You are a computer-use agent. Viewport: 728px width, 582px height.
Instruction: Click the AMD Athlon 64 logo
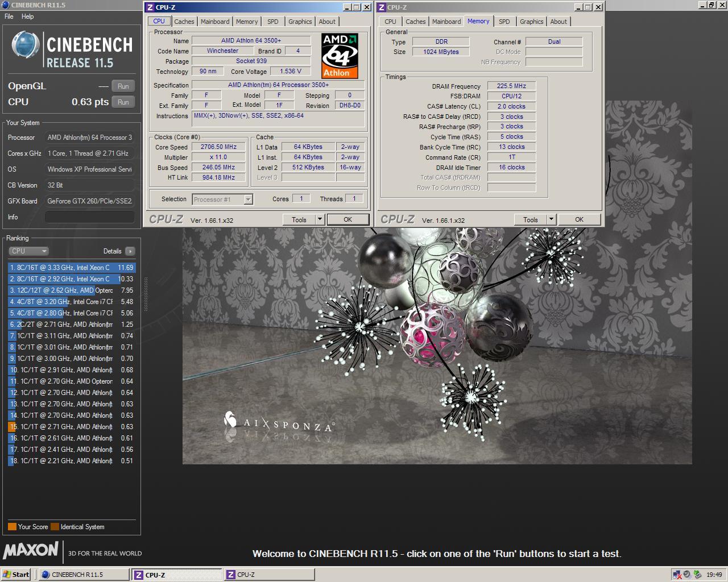pos(340,56)
